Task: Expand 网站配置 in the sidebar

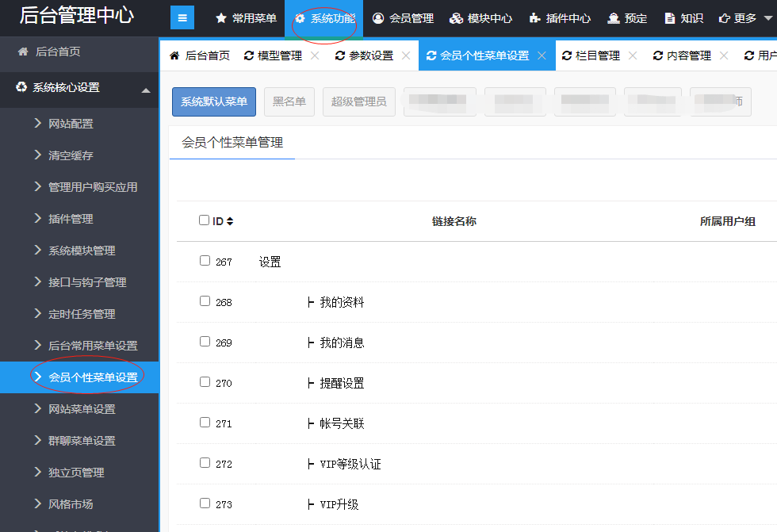Action: point(71,124)
